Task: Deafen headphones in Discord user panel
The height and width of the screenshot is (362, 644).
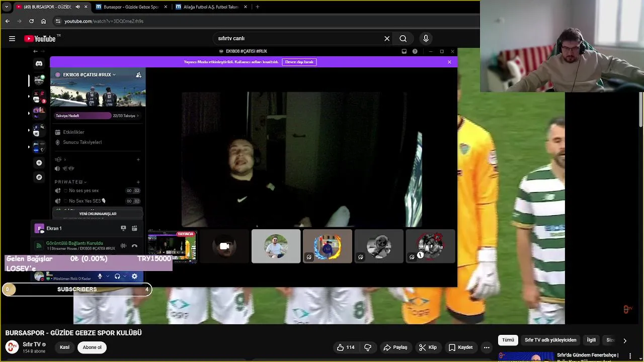Action: [117, 277]
